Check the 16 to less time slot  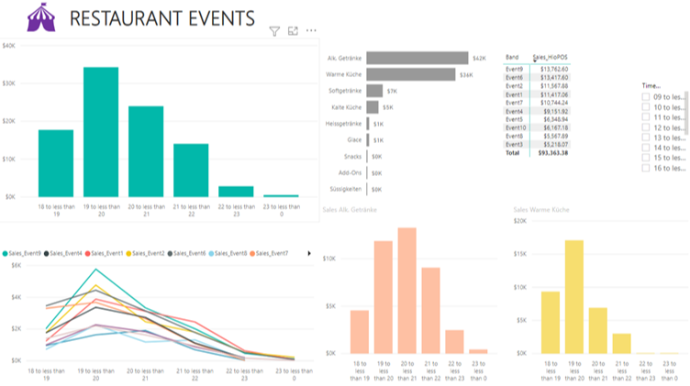[x=646, y=168]
